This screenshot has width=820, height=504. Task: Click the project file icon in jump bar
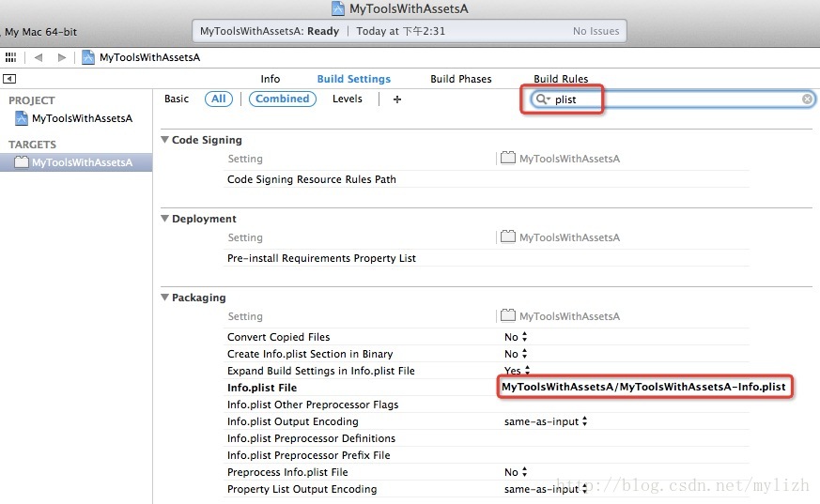(x=88, y=57)
